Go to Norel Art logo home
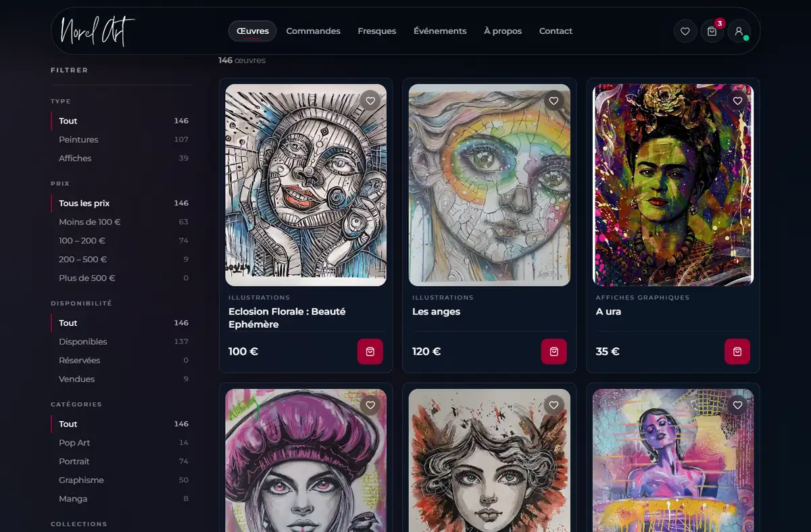Screen dimensions: 811x532 point(97,31)
